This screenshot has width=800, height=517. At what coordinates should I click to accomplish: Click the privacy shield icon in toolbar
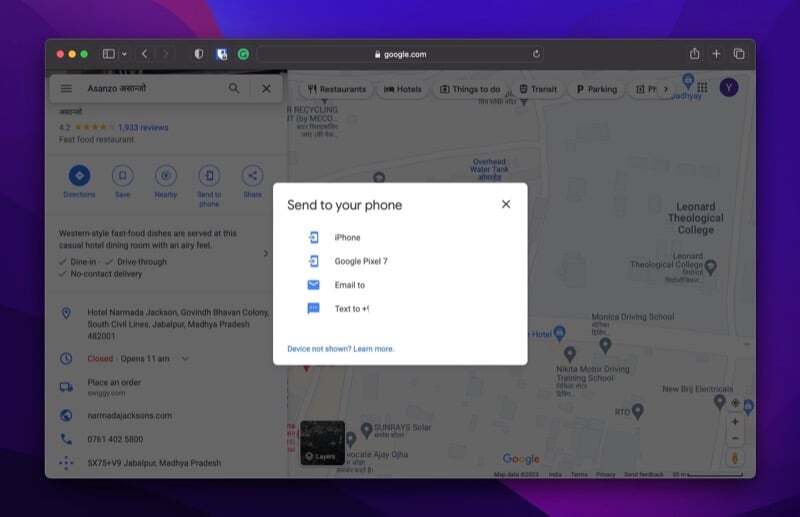[199, 54]
